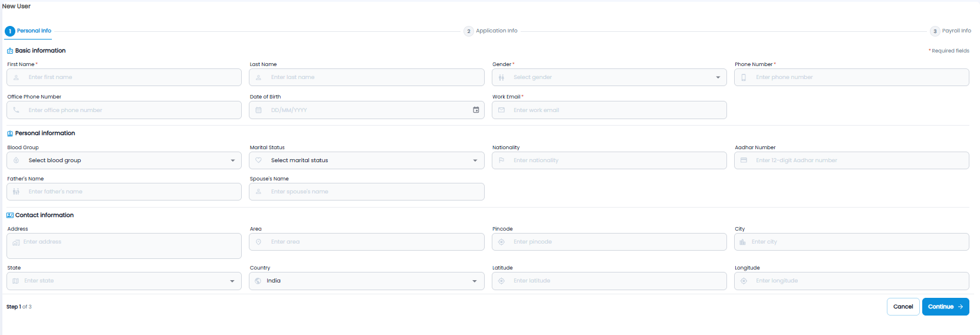
Task: Focus the 12-digit Aadhar number input
Action: point(851,160)
